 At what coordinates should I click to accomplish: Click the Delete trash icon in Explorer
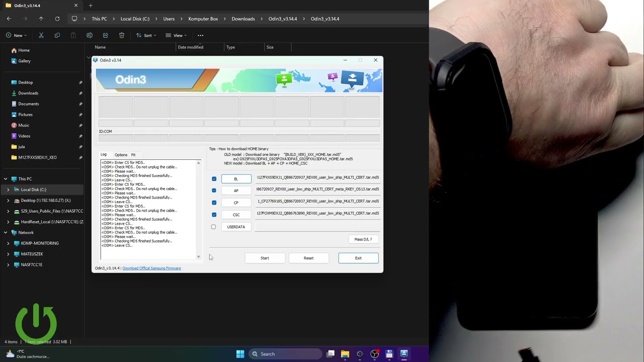point(122,35)
